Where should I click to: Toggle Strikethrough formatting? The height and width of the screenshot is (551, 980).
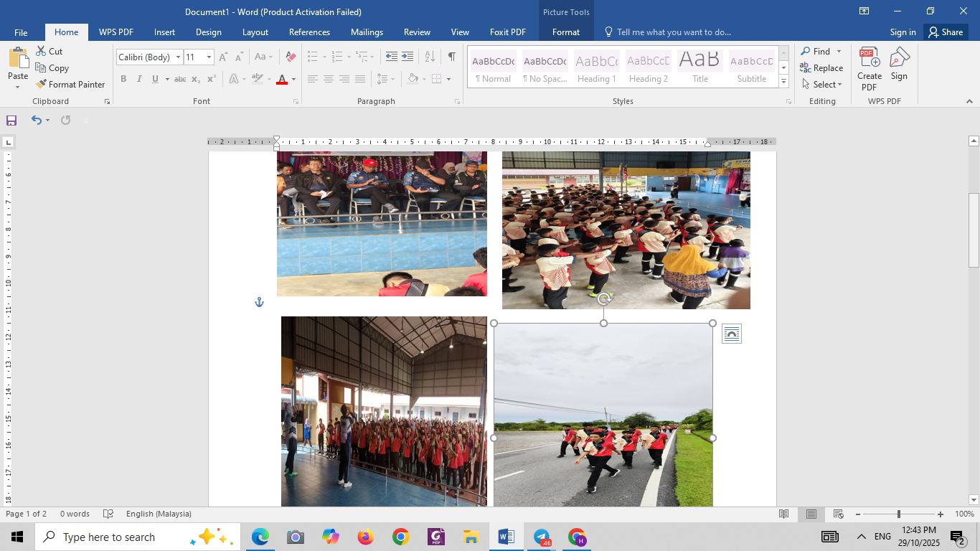point(180,79)
